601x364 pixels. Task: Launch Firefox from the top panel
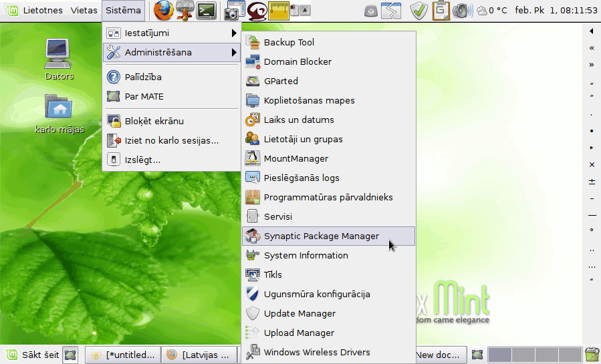click(164, 10)
